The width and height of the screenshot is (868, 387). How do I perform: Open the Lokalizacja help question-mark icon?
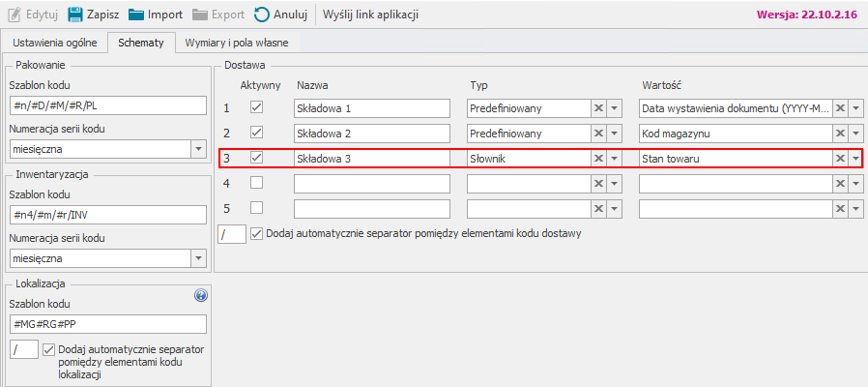point(201,296)
